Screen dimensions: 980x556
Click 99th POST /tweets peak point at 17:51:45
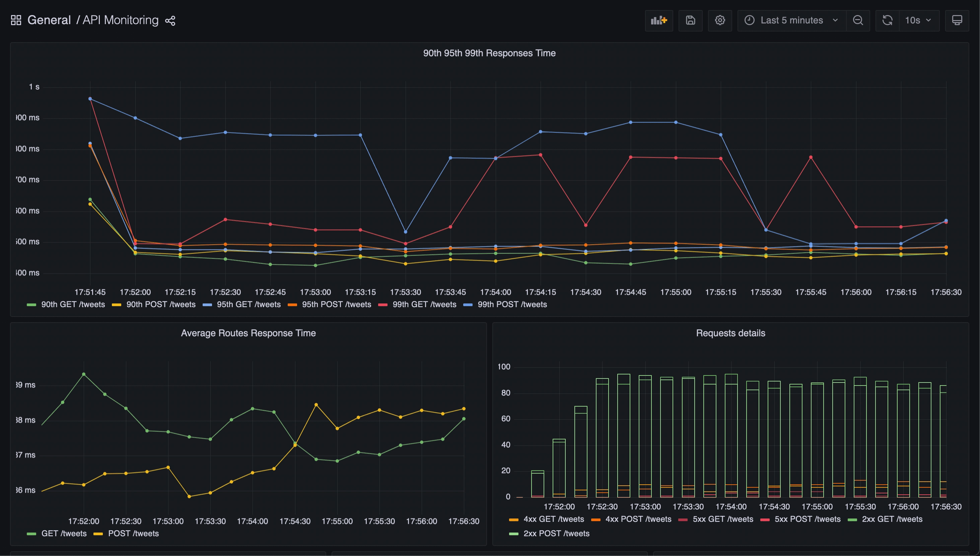click(90, 99)
